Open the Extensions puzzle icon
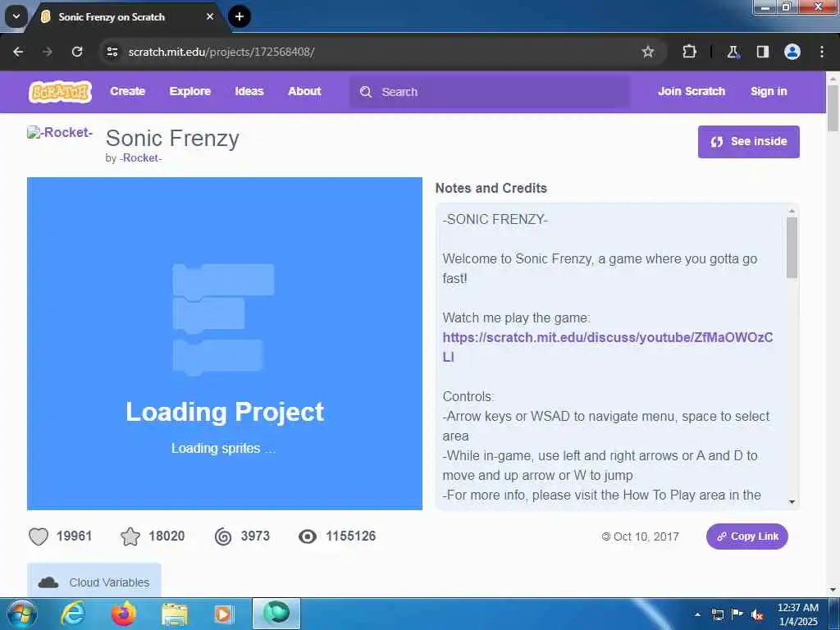 coord(689,52)
